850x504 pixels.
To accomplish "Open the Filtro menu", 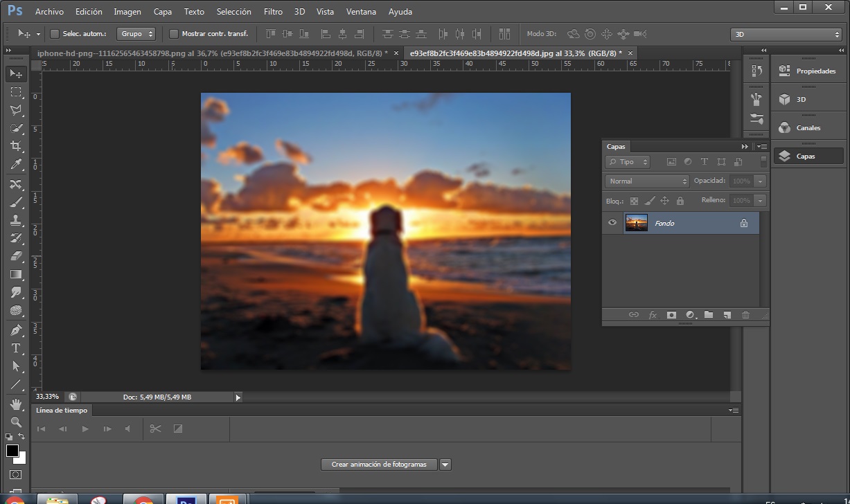I will coord(273,12).
